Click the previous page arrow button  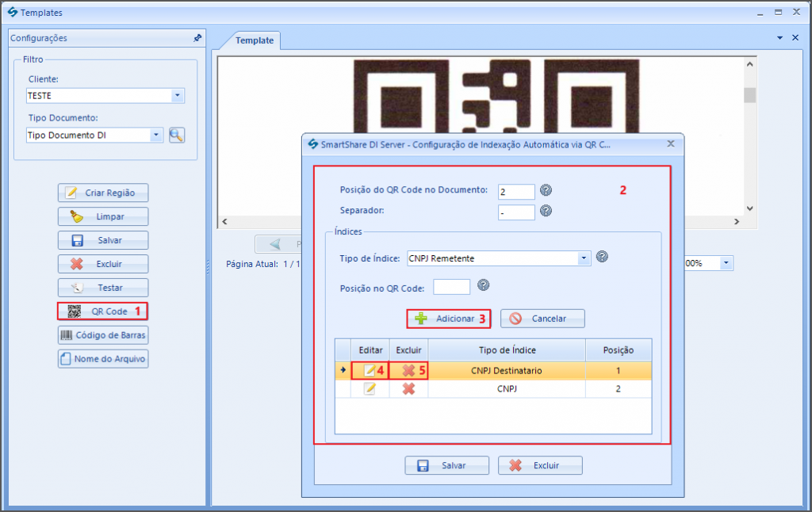pos(278,244)
